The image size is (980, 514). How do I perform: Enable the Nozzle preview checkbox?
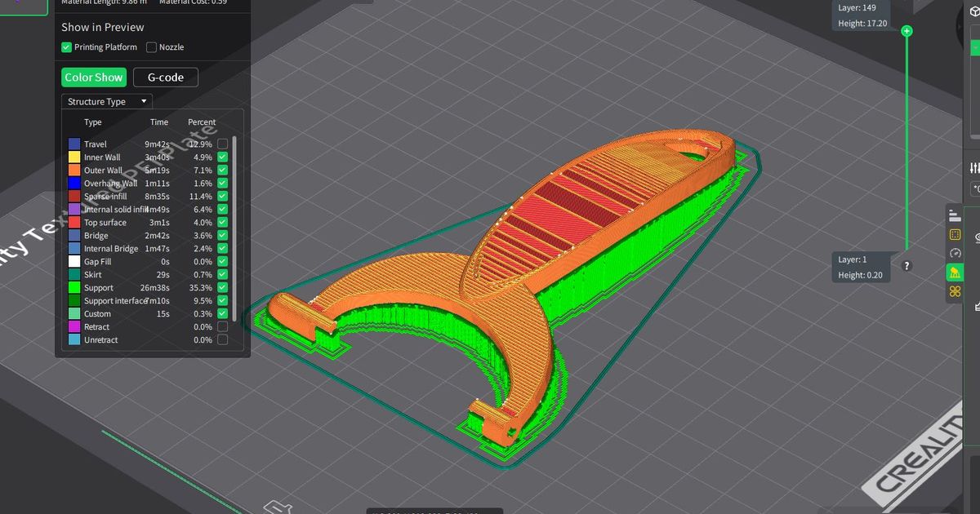click(x=151, y=47)
